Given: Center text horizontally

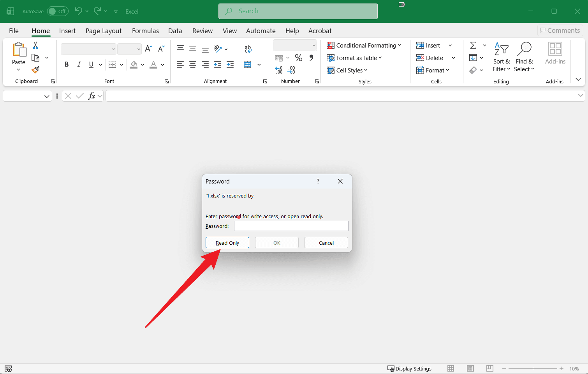Looking at the screenshot, I should click(x=193, y=65).
